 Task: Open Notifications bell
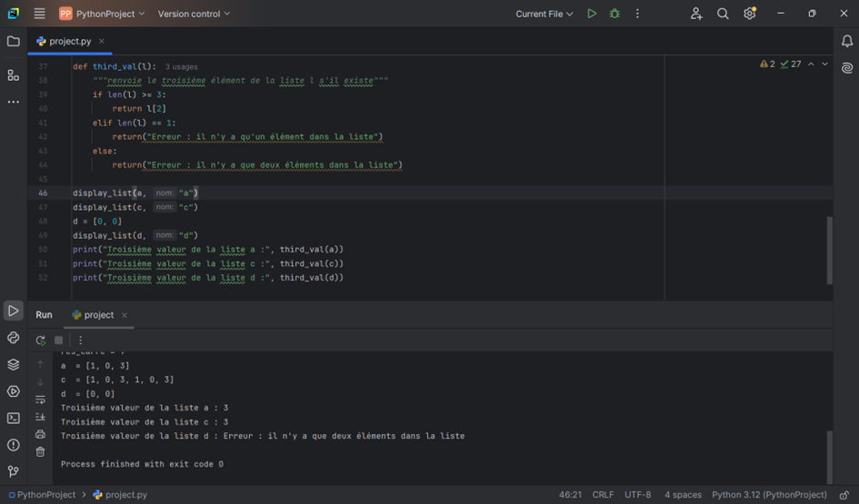point(847,41)
